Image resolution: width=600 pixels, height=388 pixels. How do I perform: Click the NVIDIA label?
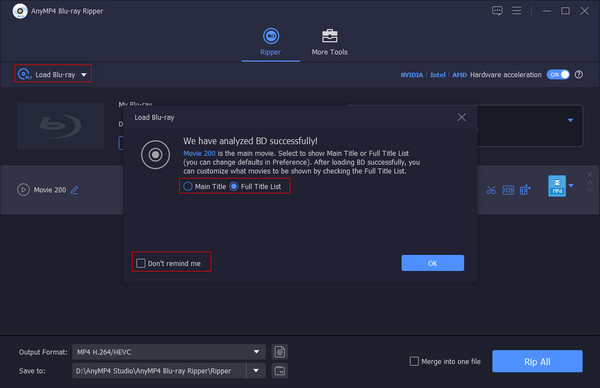(x=411, y=75)
